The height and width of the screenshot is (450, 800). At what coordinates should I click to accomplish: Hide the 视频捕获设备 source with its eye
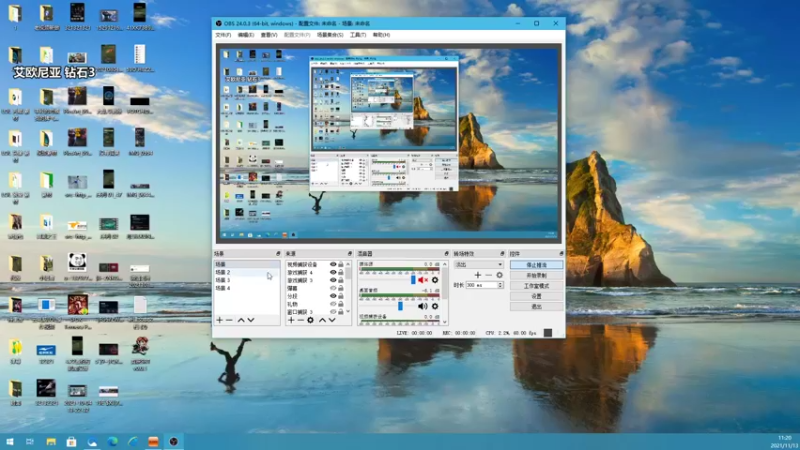pos(333,264)
